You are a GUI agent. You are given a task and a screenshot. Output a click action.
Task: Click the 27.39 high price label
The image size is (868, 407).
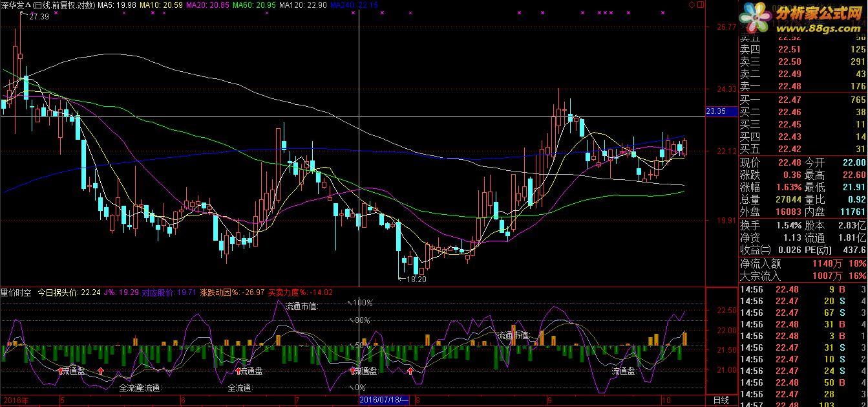point(39,17)
